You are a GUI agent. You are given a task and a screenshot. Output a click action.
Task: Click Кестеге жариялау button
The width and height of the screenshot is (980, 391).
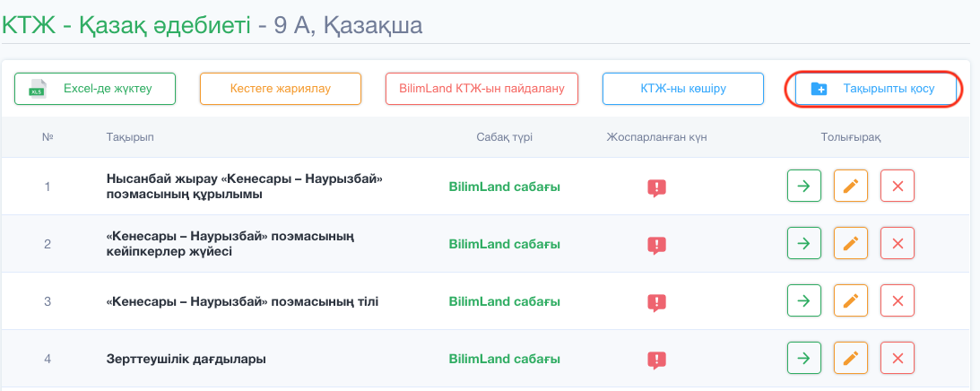click(281, 89)
